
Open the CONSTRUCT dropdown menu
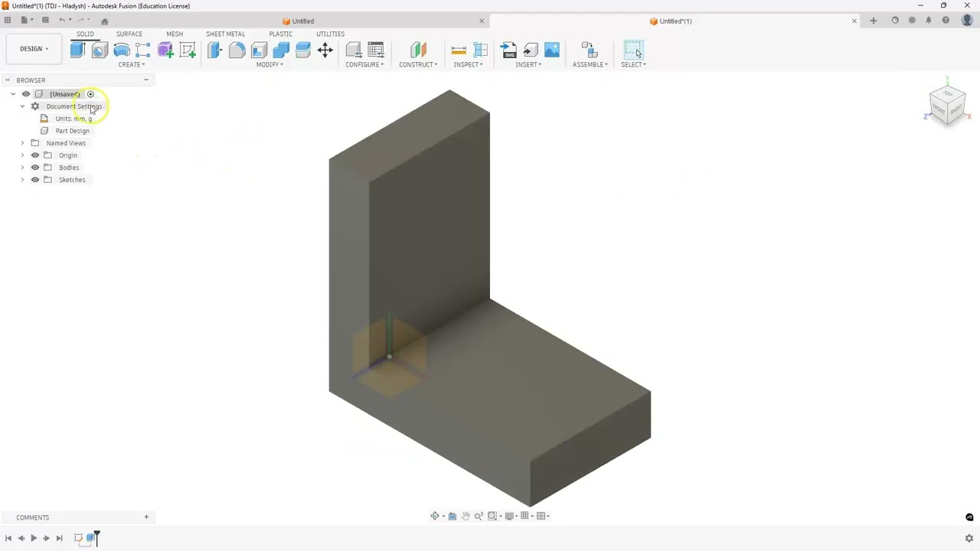[x=418, y=64]
